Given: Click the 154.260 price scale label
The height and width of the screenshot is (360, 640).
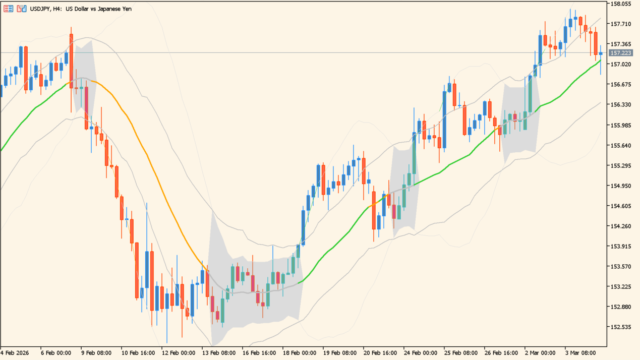Looking at the screenshot, I should (x=621, y=226).
